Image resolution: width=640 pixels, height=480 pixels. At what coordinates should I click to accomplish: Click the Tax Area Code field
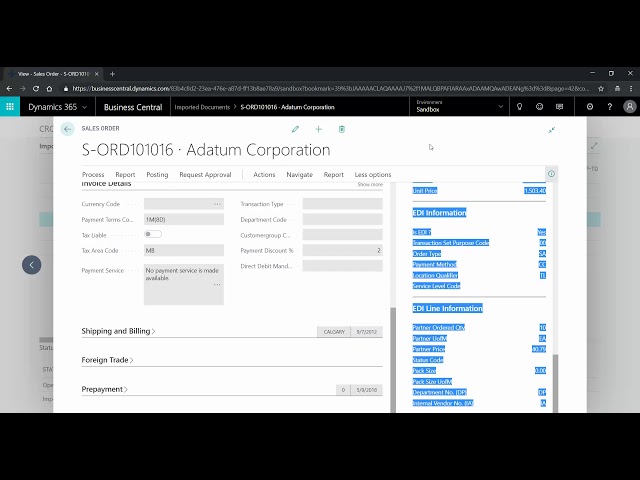tap(184, 250)
